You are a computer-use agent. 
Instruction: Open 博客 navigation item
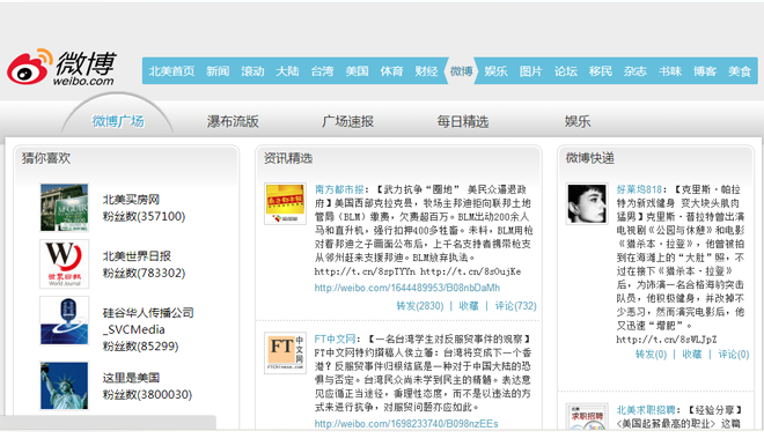click(705, 71)
